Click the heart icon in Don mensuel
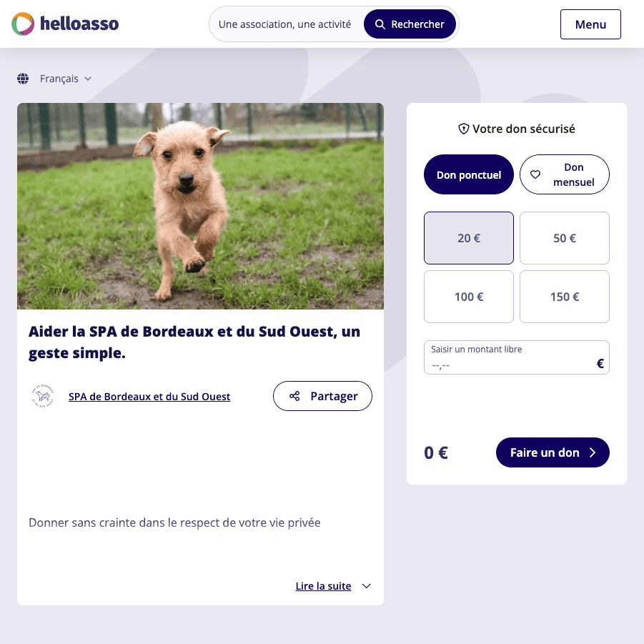 535,174
